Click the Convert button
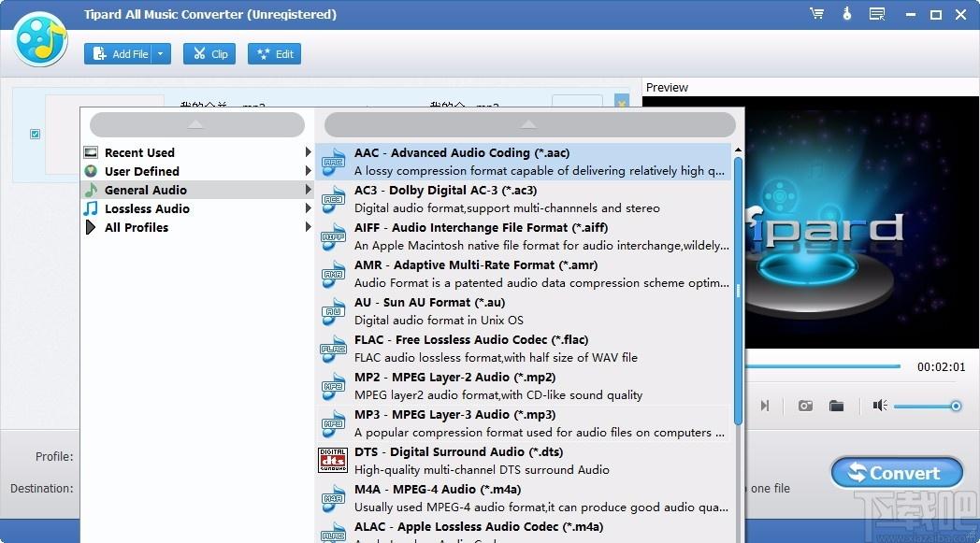This screenshot has width=980, height=543. click(896, 473)
